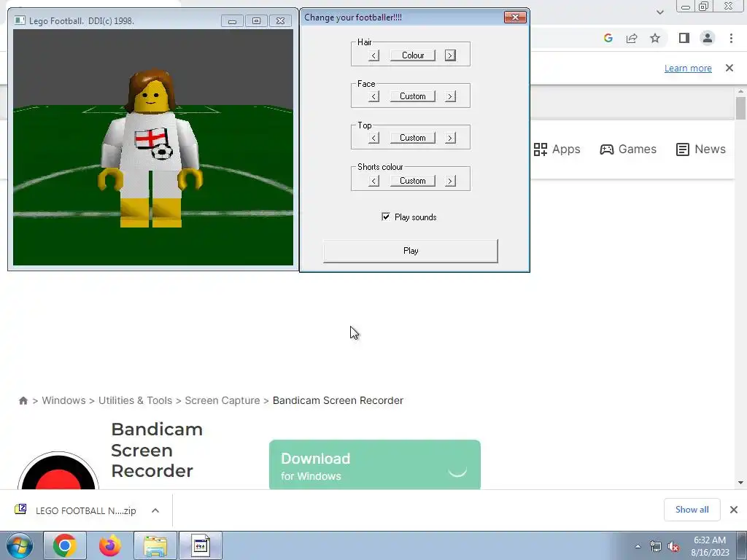Click the Chrome tab search chevron
The width and height of the screenshot is (747, 560).
(x=659, y=12)
